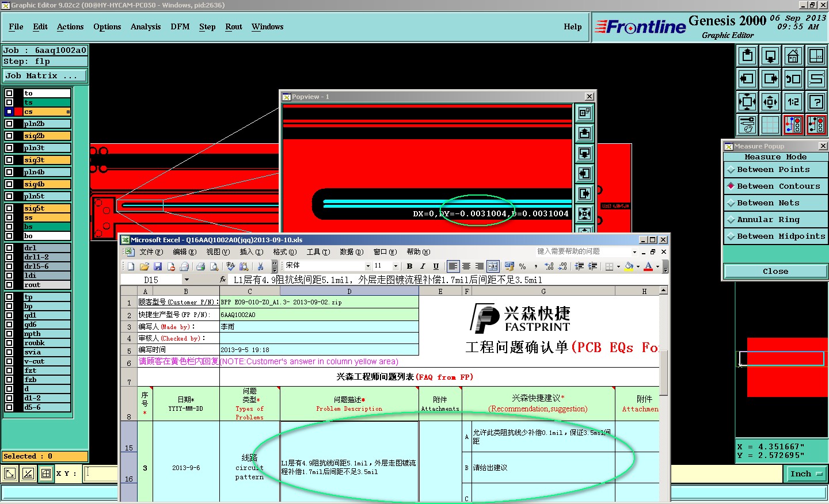
Task: Click Excel Print icon
Action: (x=200, y=266)
